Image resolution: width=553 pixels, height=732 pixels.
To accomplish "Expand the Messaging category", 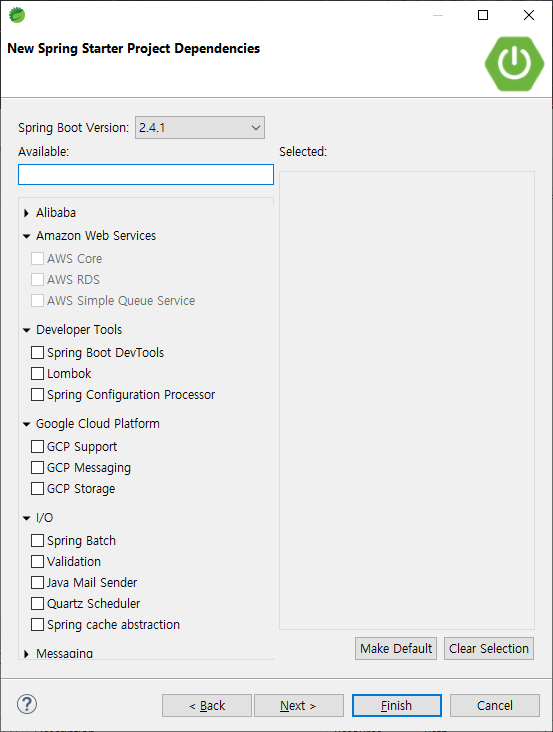I will (x=26, y=654).
